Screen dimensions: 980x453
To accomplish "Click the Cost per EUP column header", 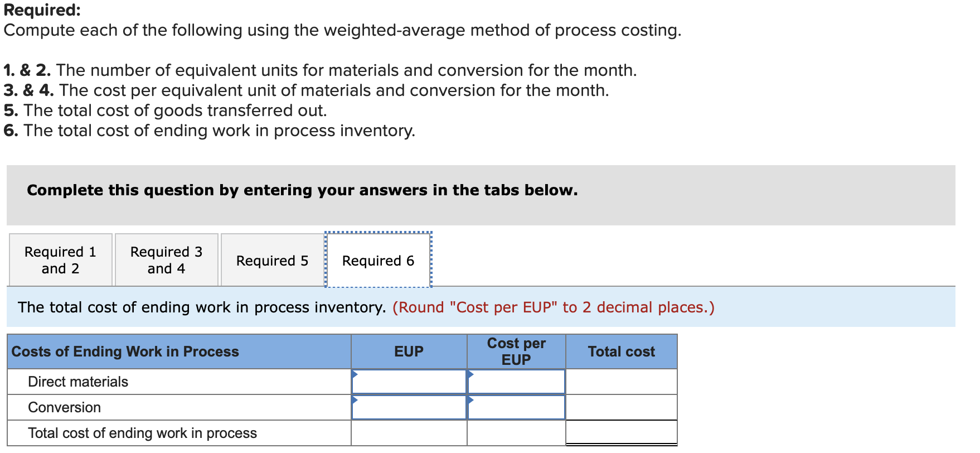I will [516, 351].
